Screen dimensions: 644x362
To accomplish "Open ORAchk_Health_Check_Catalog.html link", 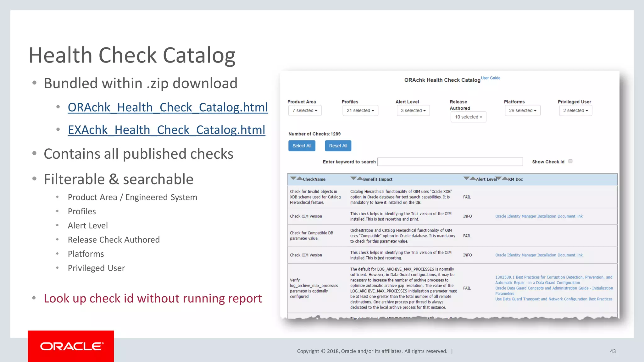I will click(168, 107).
